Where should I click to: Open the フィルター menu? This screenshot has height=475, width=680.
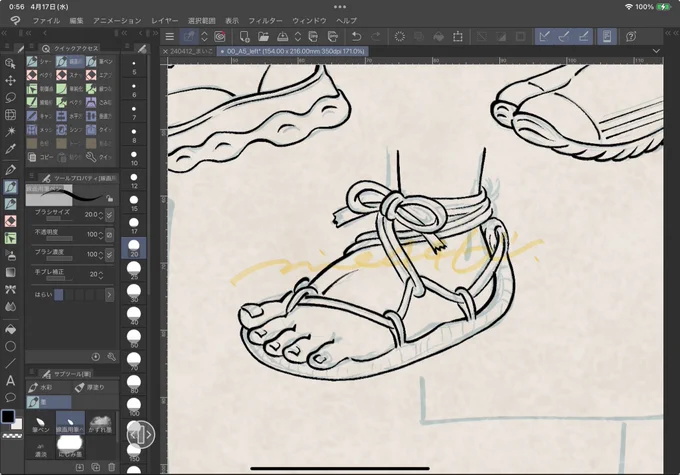click(x=265, y=20)
